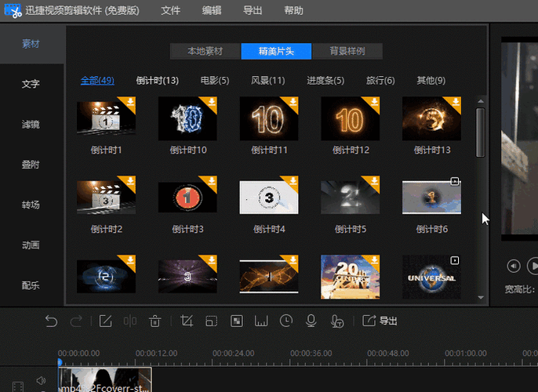Click the undo arrow in timeline toolbar
The width and height of the screenshot is (538, 392).
pos(52,321)
